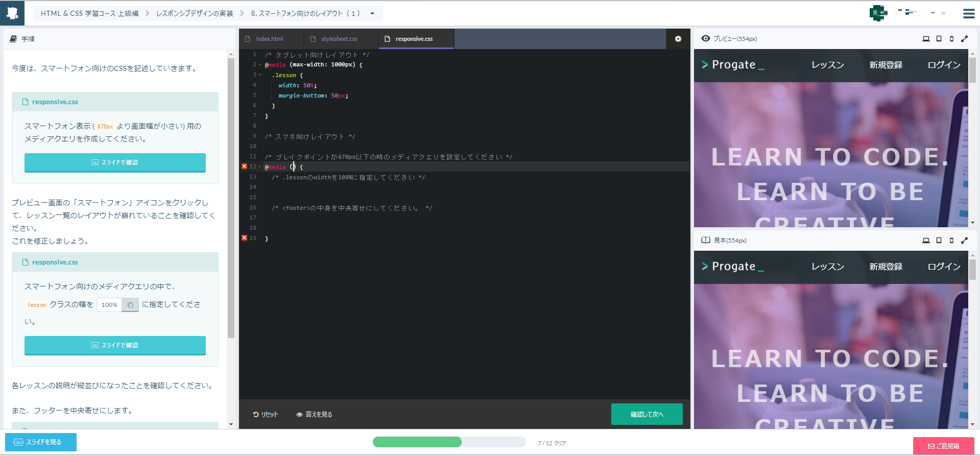Click ログイン in the sample (見本) pane navigation
Image resolution: width=980 pixels, height=456 pixels.
tap(944, 267)
